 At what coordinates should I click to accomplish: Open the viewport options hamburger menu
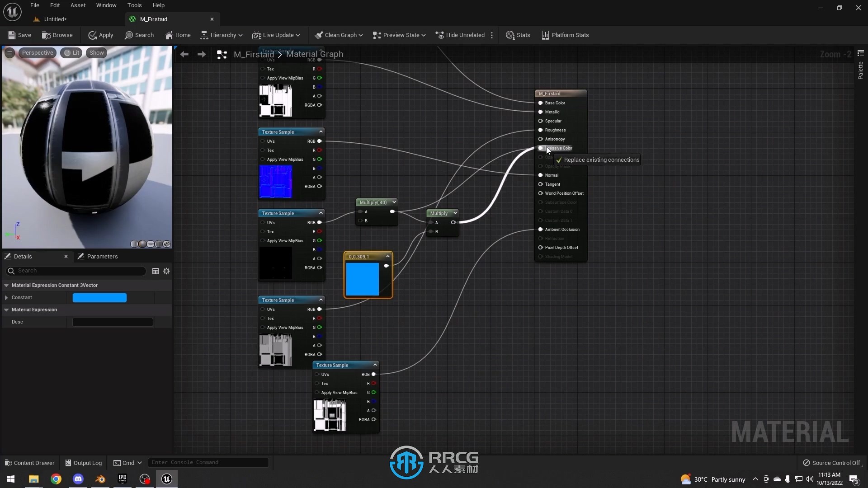(x=9, y=53)
